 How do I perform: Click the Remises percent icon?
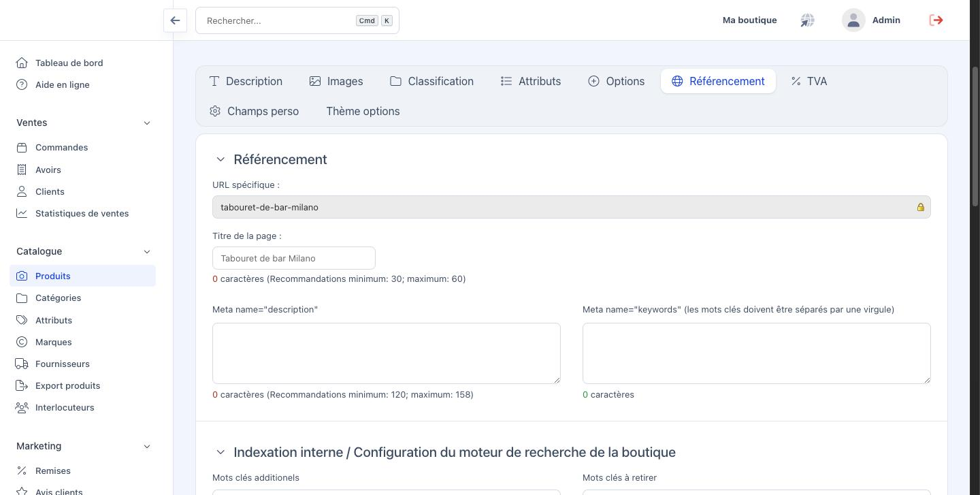(22, 470)
